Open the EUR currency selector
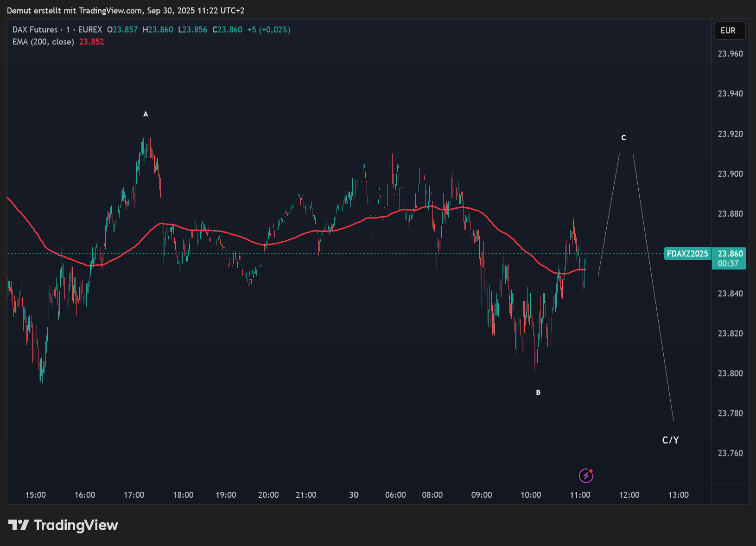 coord(729,31)
